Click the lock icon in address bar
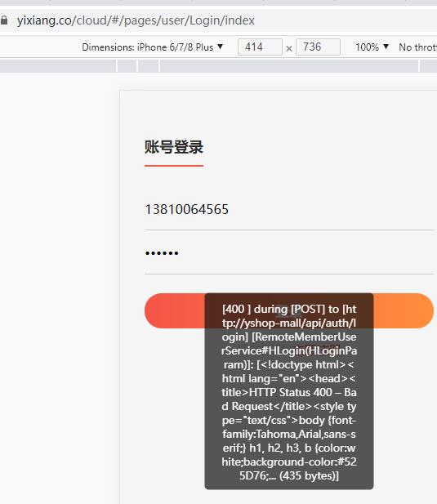This screenshot has width=437, height=504. (4, 20)
